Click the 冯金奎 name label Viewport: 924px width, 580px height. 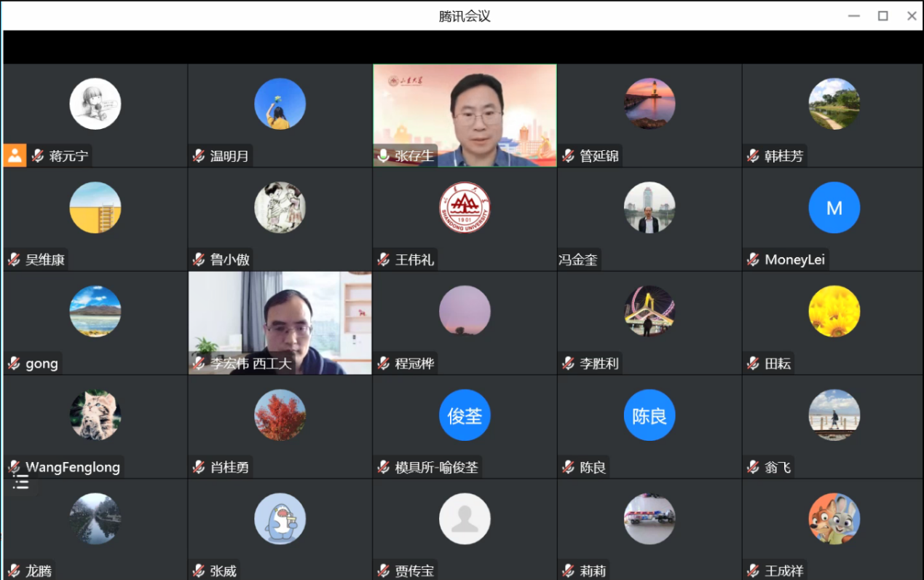[x=578, y=259]
